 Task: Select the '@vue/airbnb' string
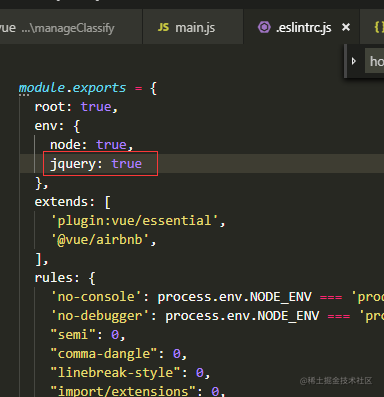coord(100,240)
